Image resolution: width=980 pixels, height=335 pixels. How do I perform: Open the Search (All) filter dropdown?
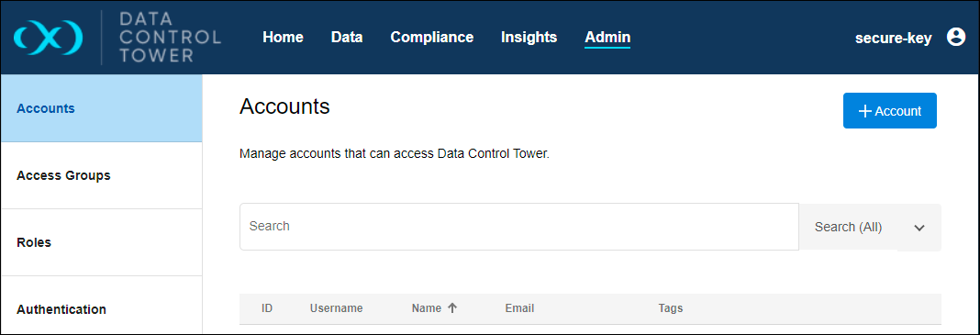coord(870,227)
